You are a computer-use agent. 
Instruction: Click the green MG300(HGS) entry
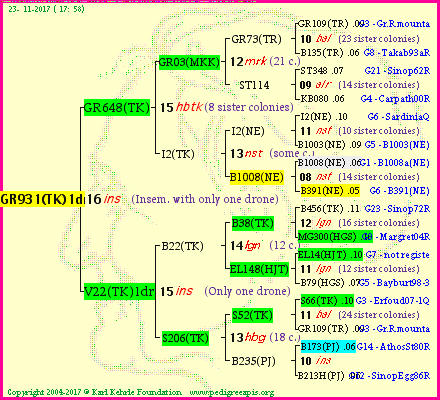click(335, 237)
